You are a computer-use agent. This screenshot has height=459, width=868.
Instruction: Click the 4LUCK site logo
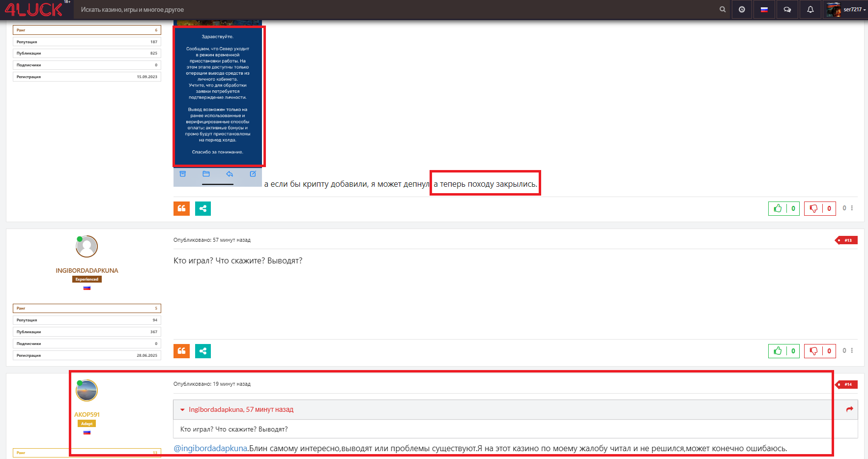click(33, 9)
